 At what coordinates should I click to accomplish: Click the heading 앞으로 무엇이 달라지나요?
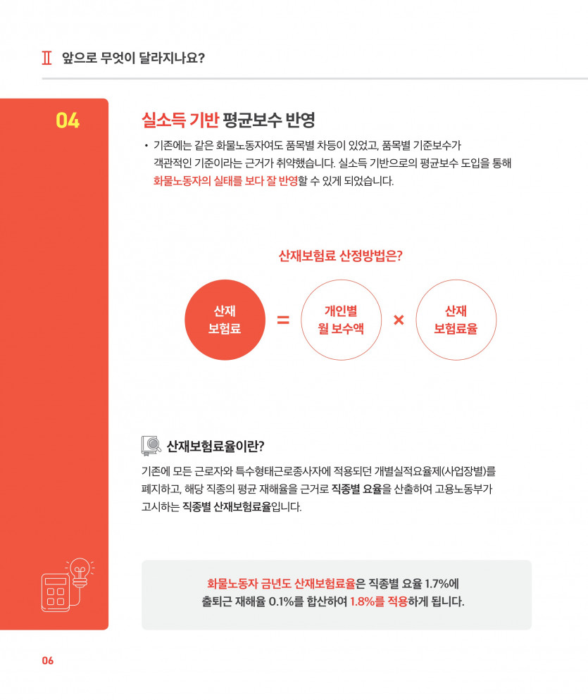(x=133, y=58)
